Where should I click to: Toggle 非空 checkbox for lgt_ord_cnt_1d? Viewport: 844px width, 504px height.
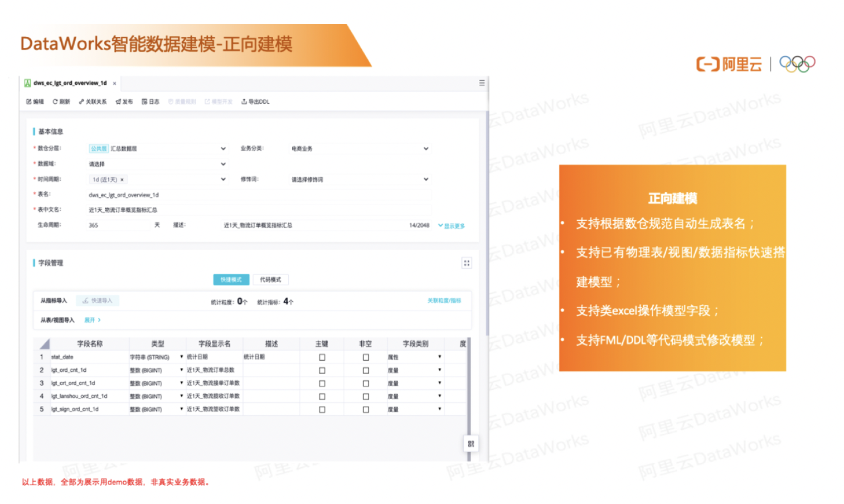click(x=366, y=370)
